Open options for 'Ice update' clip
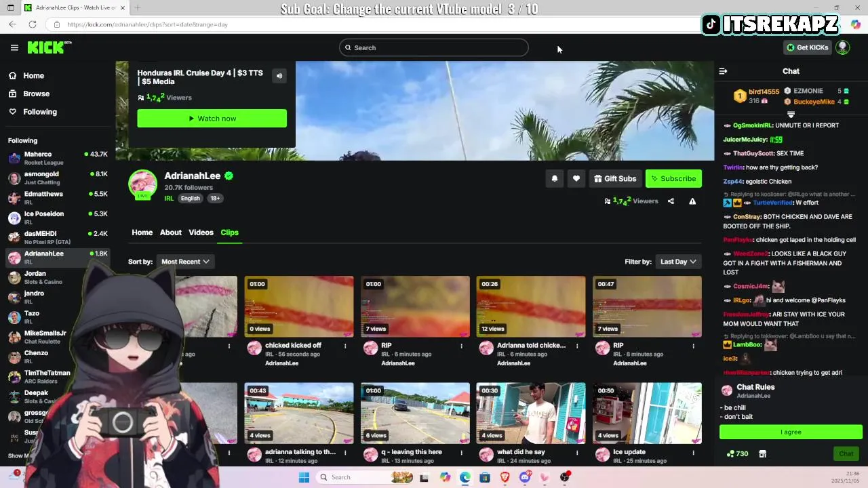868x488 pixels. (x=693, y=453)
